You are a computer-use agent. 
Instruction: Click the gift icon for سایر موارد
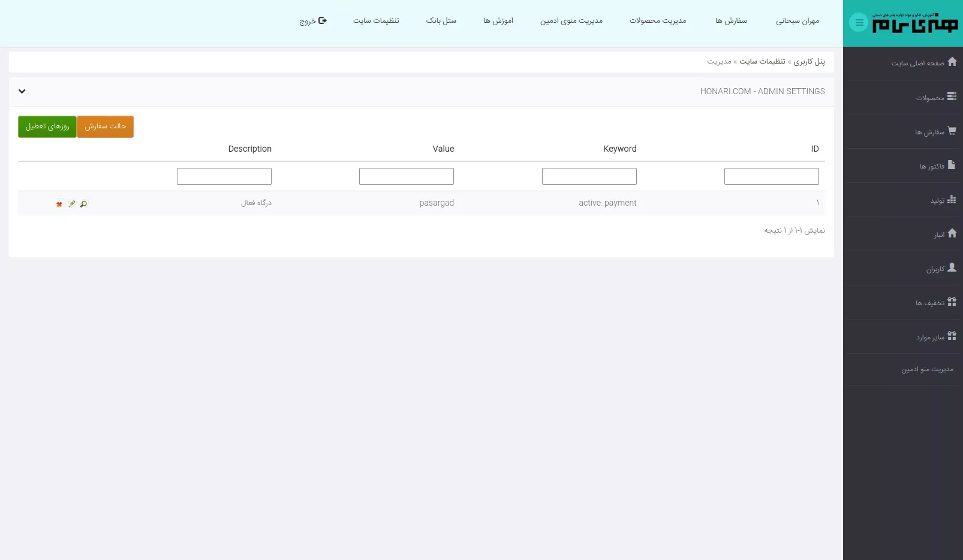[952, 336]
